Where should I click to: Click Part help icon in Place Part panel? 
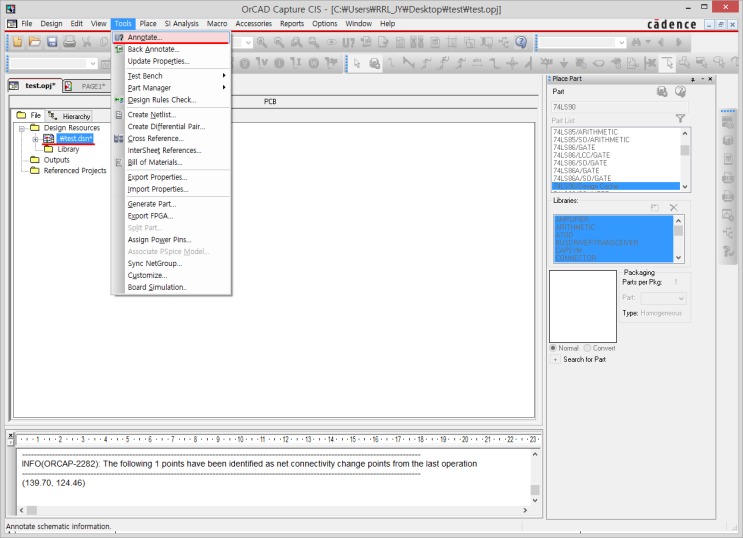[680, 91]
